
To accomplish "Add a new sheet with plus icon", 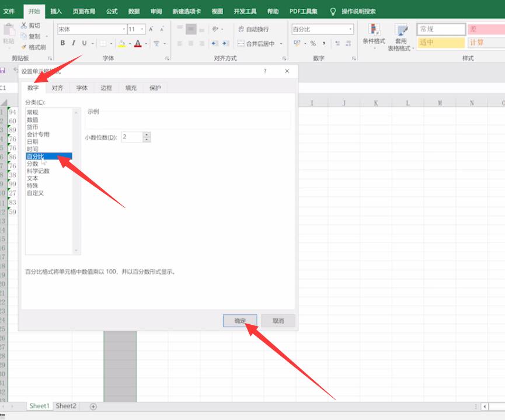I will click(93, 407).
